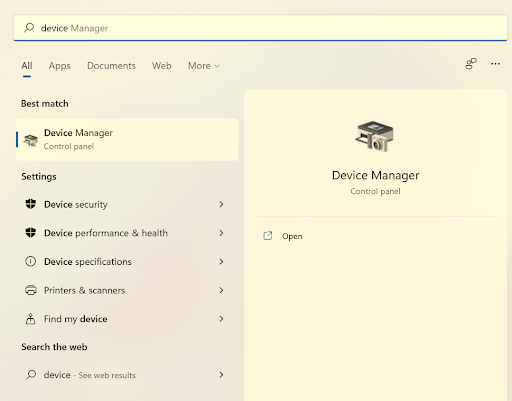Click the Device Manager title in preview pane
This screenshot has height=401, width=512.
pyautogui.click(x=375, y=175)
